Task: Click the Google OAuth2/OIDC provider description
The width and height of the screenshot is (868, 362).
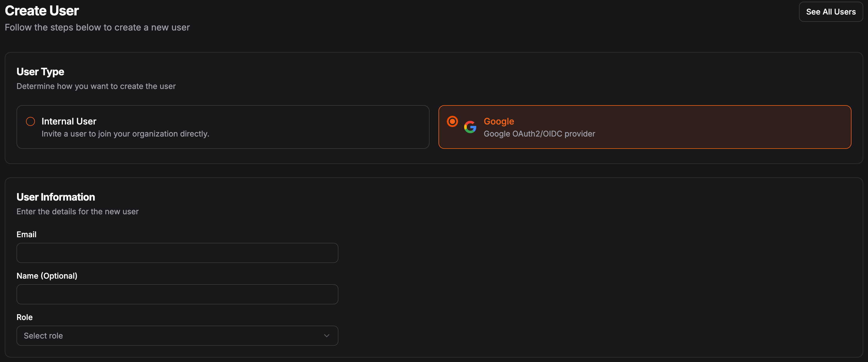Action: click(x=539, y=134)
